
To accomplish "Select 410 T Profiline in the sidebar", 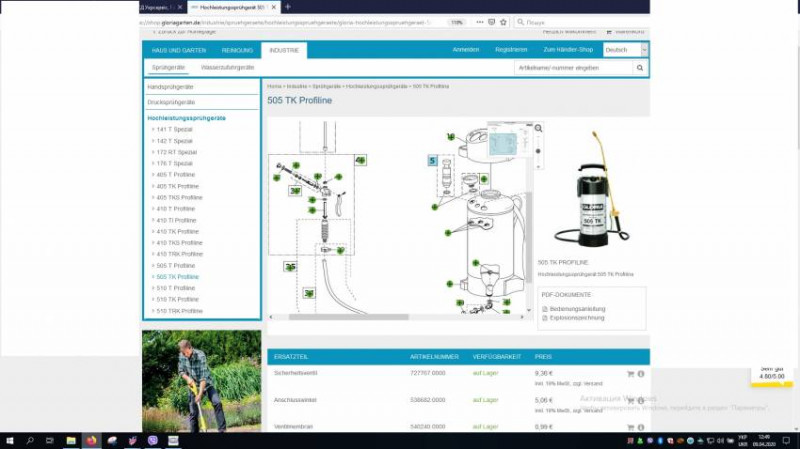I will (x=176, y=209).
